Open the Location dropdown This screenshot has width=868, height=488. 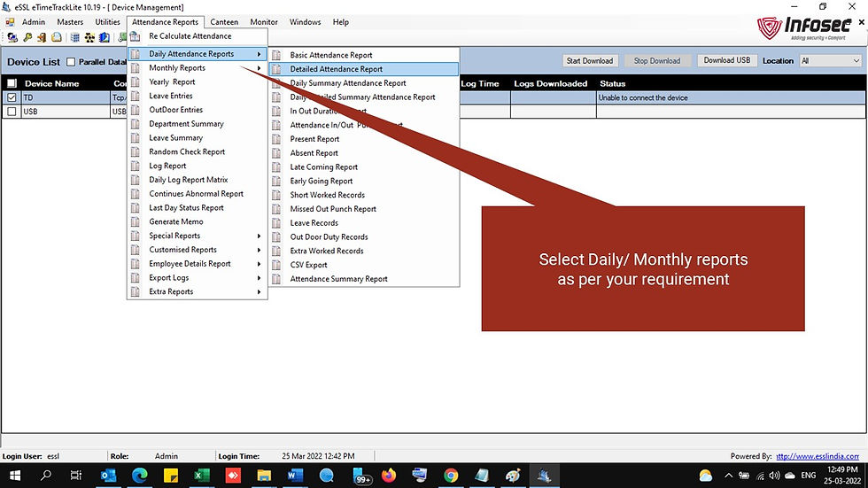pyautogui.click(x=831, y=61)
